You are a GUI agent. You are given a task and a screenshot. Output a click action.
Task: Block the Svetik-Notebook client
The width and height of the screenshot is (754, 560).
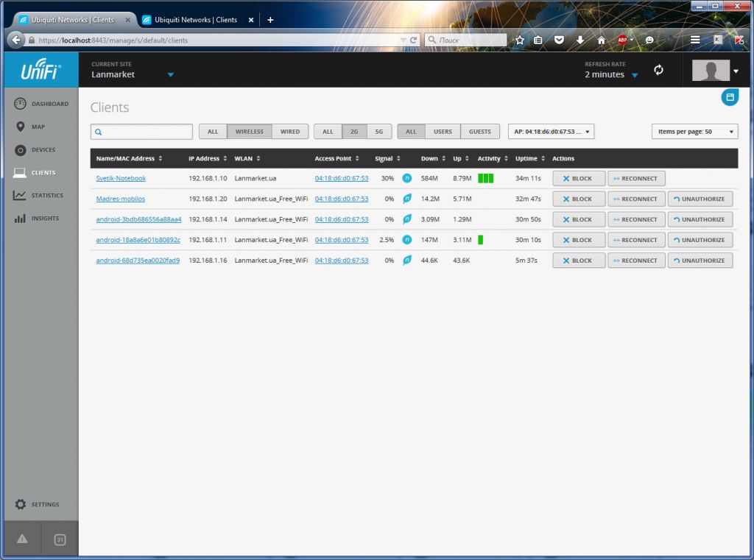click(x=579, y=178)
